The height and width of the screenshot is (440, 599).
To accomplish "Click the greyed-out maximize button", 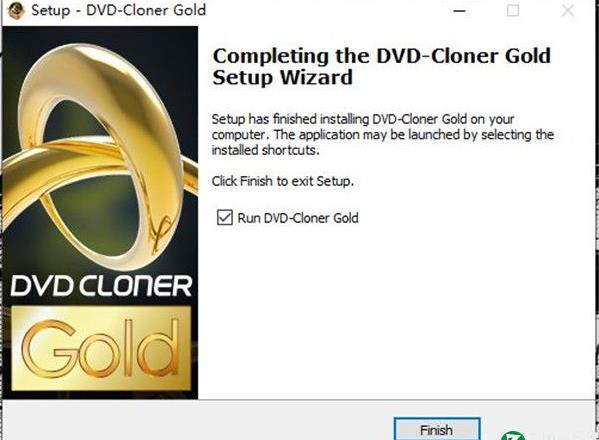I will click(513, 11).
